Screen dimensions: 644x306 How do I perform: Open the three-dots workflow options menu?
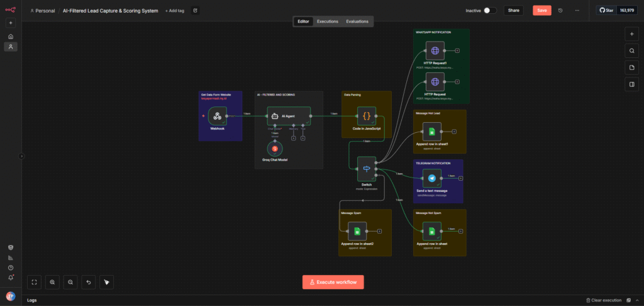point(577,11)
